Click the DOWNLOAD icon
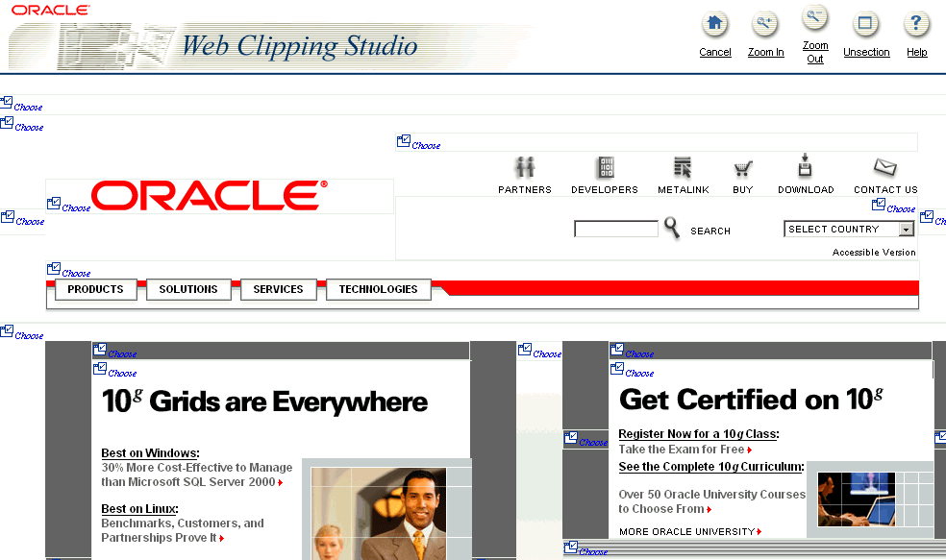Image resolution: width=946 pixels, height=560 pixels. [805, 168]
